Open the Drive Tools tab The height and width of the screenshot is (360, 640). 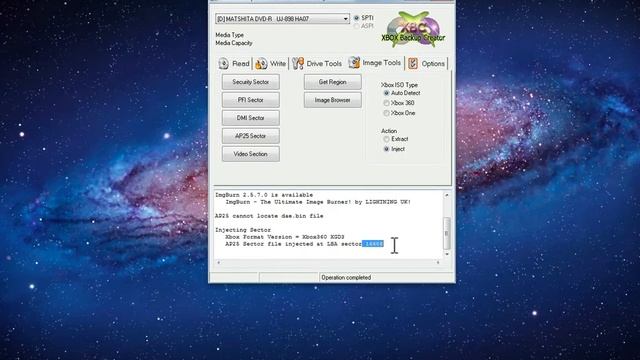[317, 63]
